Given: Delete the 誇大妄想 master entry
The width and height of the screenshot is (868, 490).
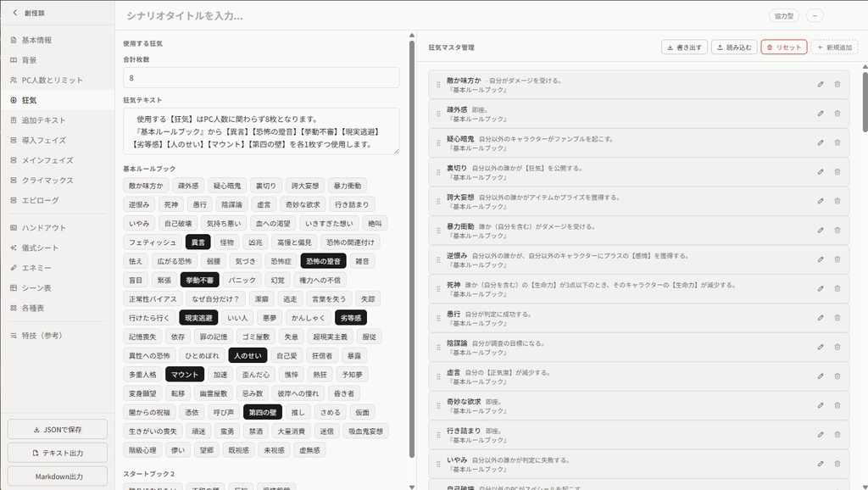Looking at the screenshot, I should (837, 201).
